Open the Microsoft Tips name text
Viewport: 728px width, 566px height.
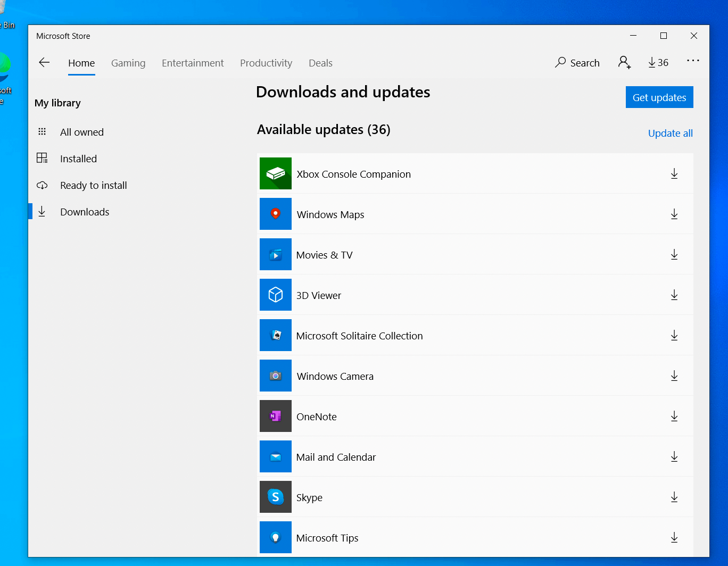pyautogui.click(x=327, y=538)
